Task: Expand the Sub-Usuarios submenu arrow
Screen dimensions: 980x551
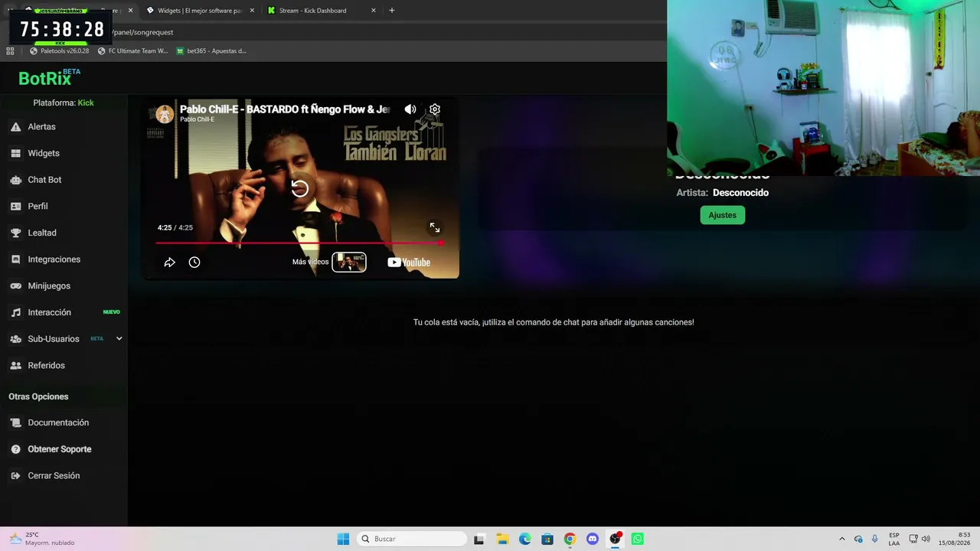Action: [119, 338]
